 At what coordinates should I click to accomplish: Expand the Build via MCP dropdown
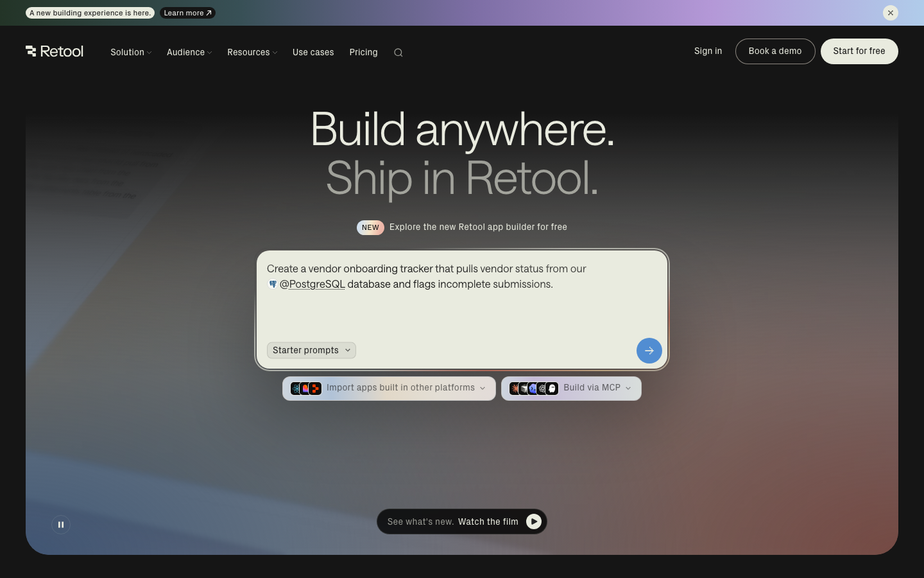571,389
